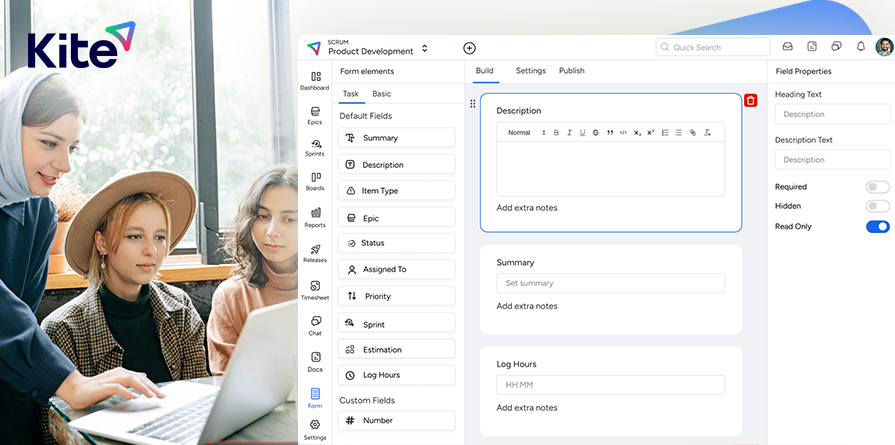
Task: Toggle strikethrough in Description editor
Action: tap(596, 132)
